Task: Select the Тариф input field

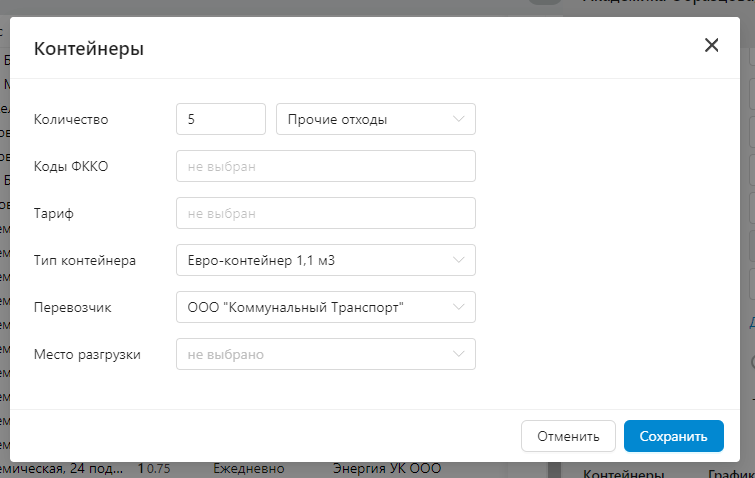Action: tap(325, 213)
